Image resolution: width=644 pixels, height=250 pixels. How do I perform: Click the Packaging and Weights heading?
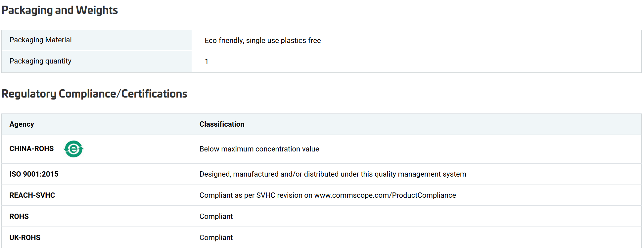[60, 10]
